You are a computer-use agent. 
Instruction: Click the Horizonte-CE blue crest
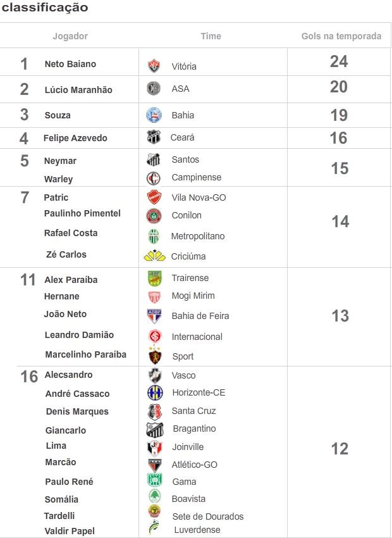(x=155, y=393)
